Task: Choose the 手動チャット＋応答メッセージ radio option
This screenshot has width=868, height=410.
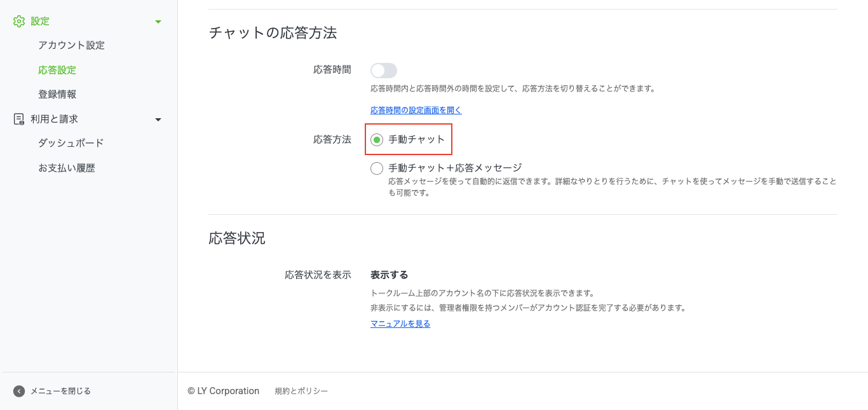Action: tap(377, 168)
